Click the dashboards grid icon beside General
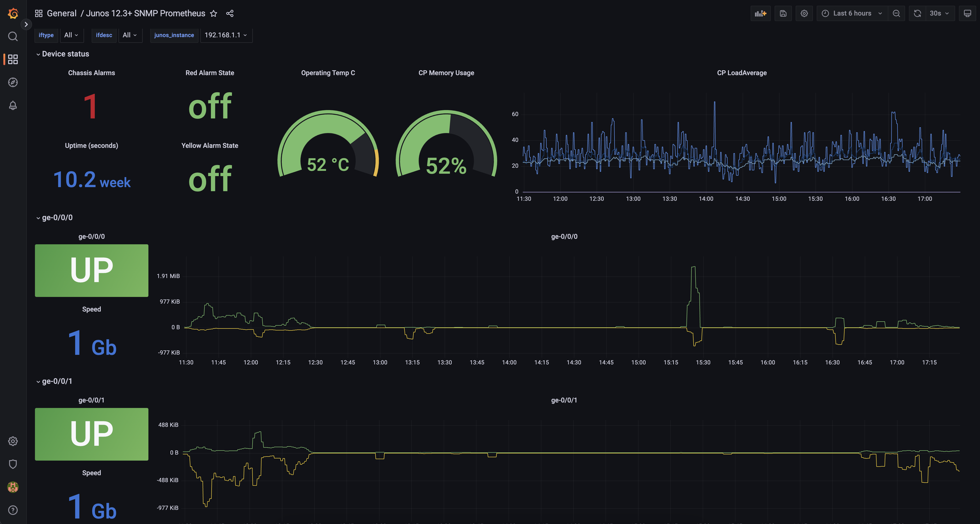The height and width of the screenshot is (524, 980). click(39, 13)
